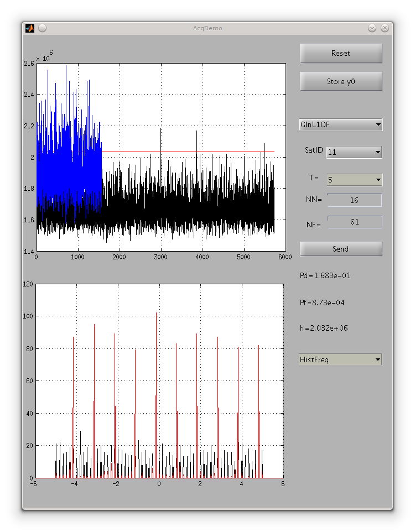
Task: Expand the SatID dropdown showing 11
Action: (354, 152)
